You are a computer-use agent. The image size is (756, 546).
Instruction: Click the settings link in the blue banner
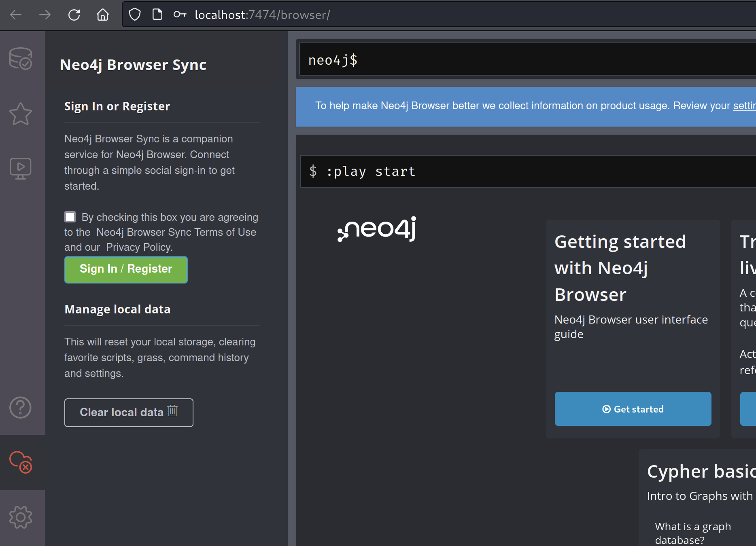point(744,106)
